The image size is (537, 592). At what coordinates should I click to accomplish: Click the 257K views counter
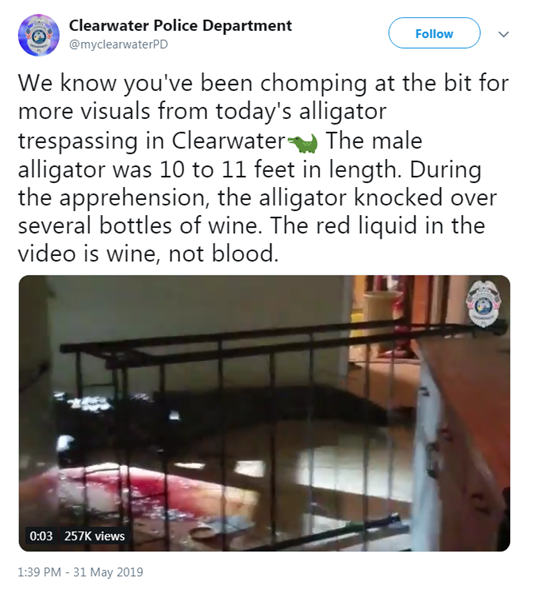point(94,536)
